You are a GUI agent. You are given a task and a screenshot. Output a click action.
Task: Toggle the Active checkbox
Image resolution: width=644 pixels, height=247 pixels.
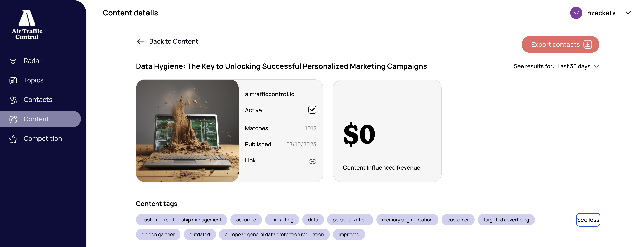pyautogui.click(x=312, y=110)
